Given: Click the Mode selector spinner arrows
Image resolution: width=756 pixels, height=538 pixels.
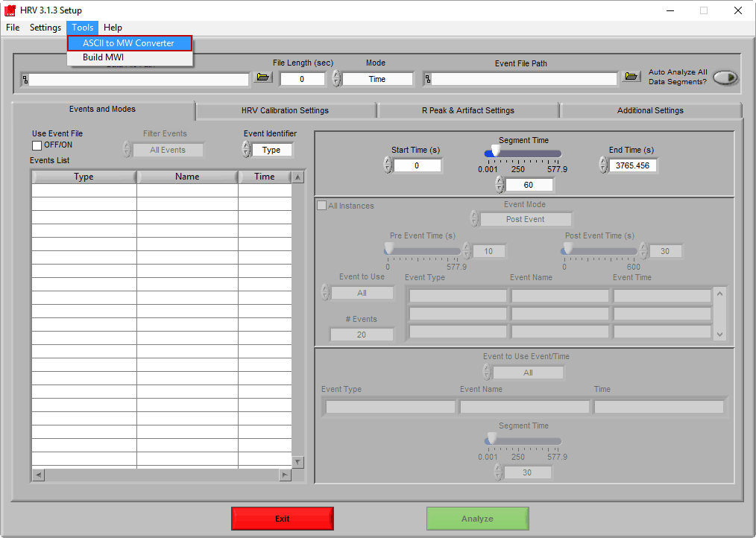Looking at the screenshot, I should 336,79.
